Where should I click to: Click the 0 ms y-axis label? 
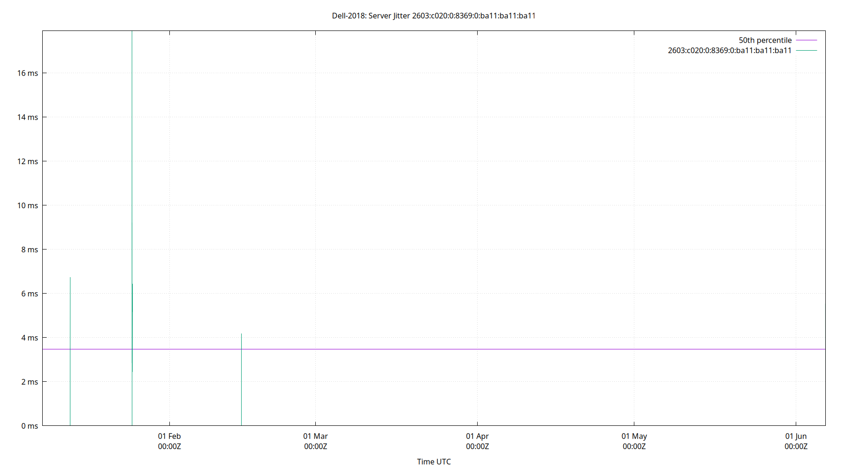click(x=29, y=425)
